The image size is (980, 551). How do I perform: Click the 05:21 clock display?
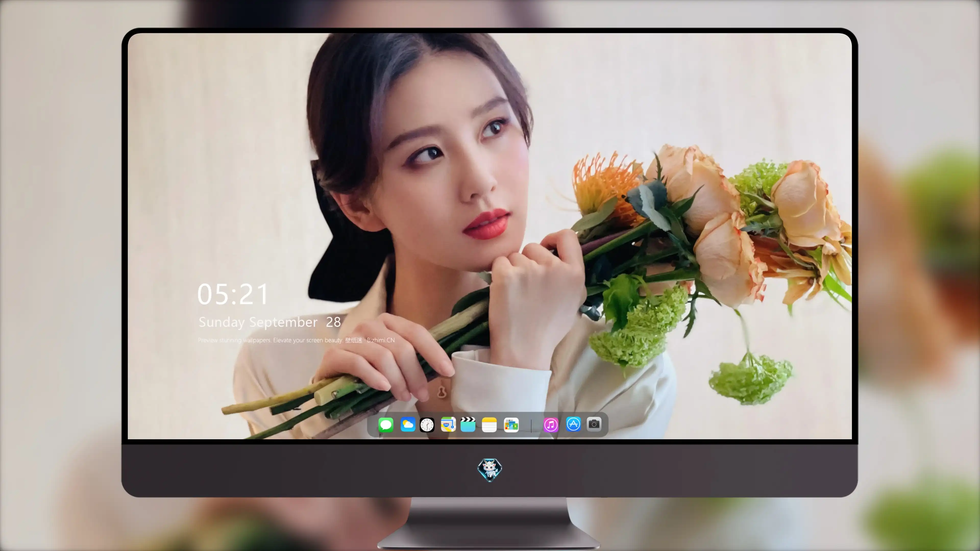tap(233, 294)
